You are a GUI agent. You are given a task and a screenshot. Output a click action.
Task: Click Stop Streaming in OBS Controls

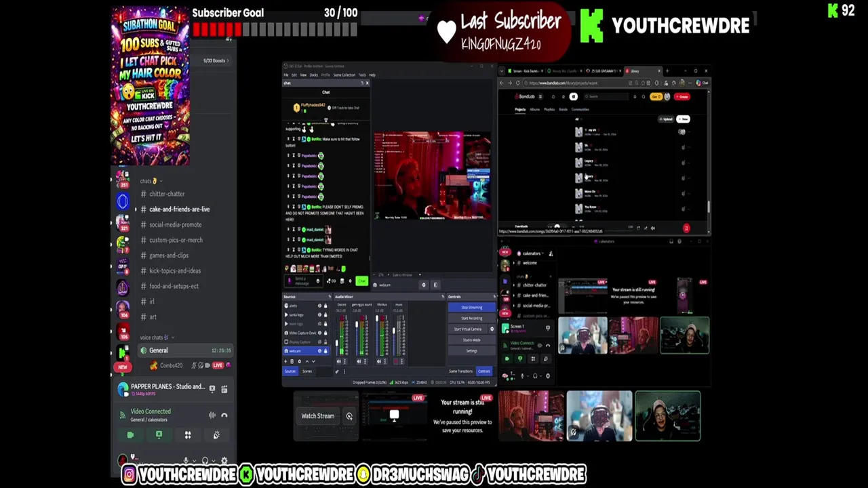pyautogui.click(x=472, y=307)
